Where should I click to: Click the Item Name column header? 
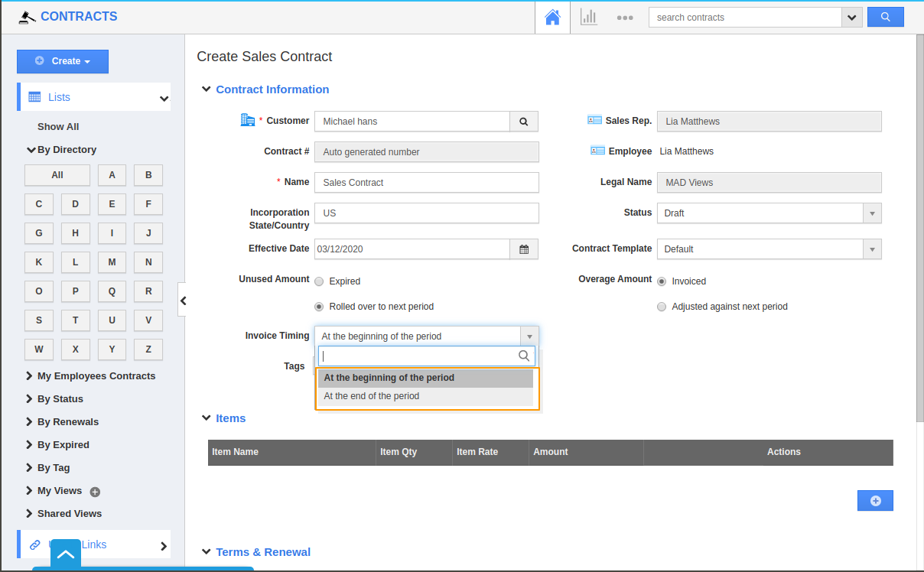[291, 452]
